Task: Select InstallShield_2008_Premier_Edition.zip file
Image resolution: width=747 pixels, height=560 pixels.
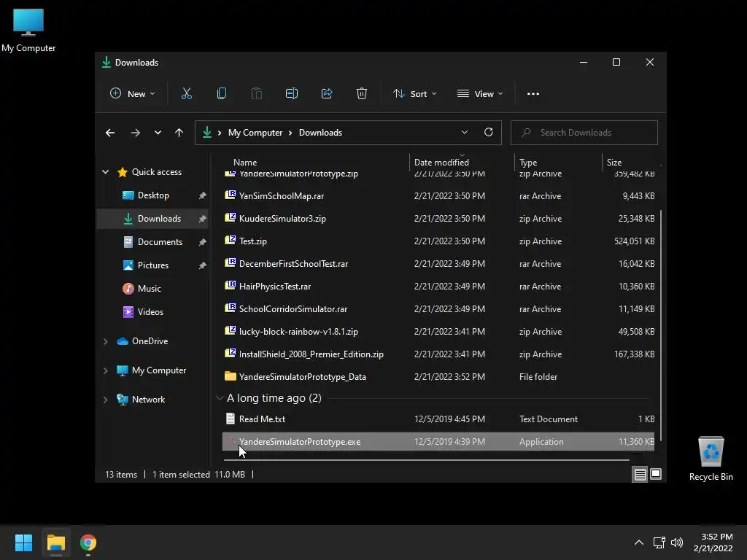Action: point(438,354)
